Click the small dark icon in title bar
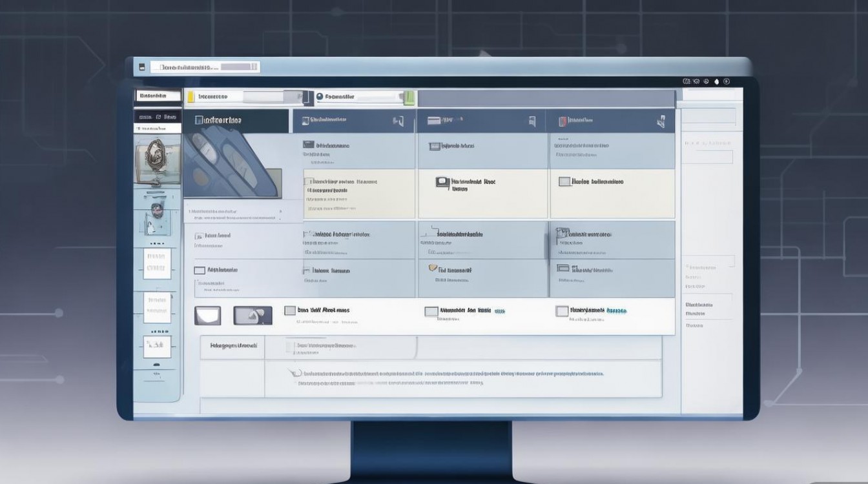868x484 pixels. coord(139,67)
